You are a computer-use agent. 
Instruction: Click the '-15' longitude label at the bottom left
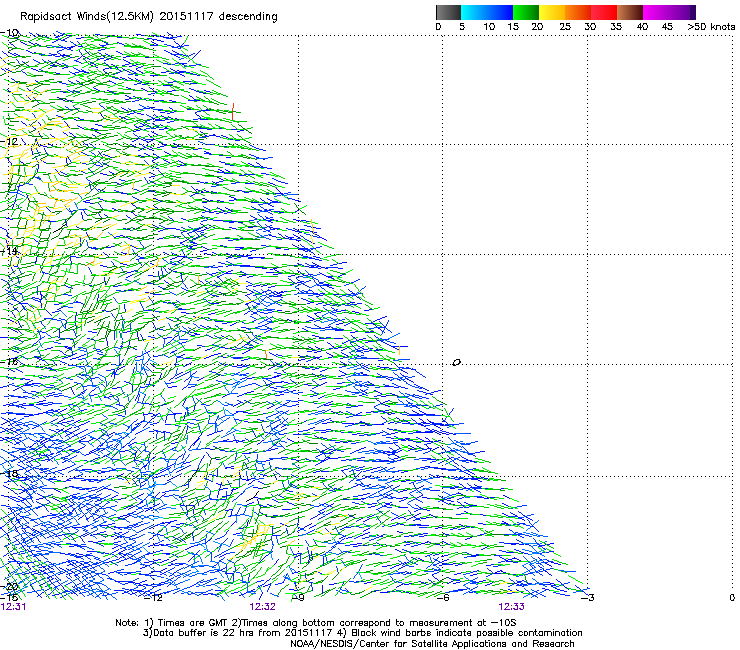(9, 597)
